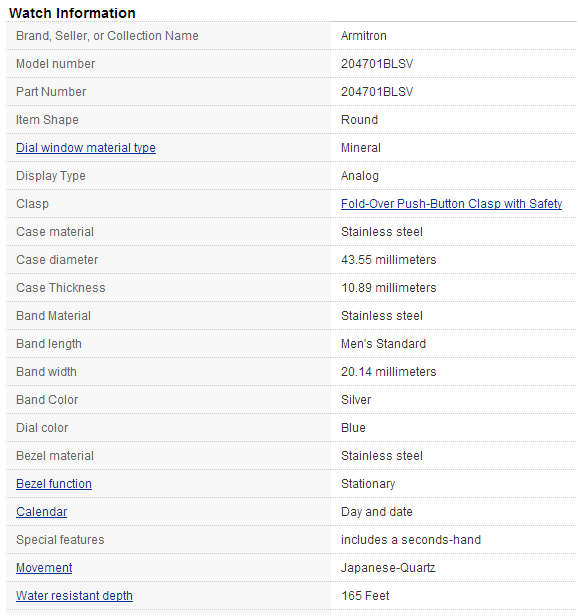Follow the Calendar link
This screenshot has height=616, width=578.
(x=42, y=512)
